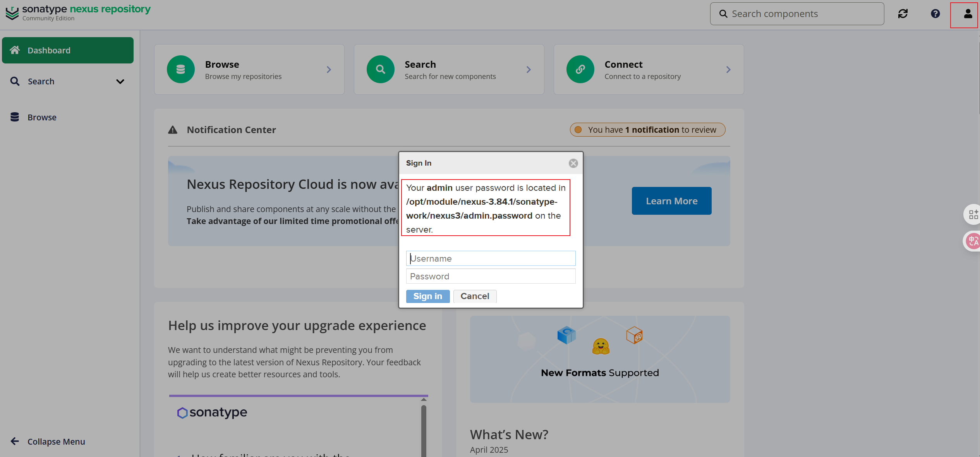Focus the Username input field
The height and width of the screenshot is (457, 980).
pyautogui.click(x=491, y=258)
